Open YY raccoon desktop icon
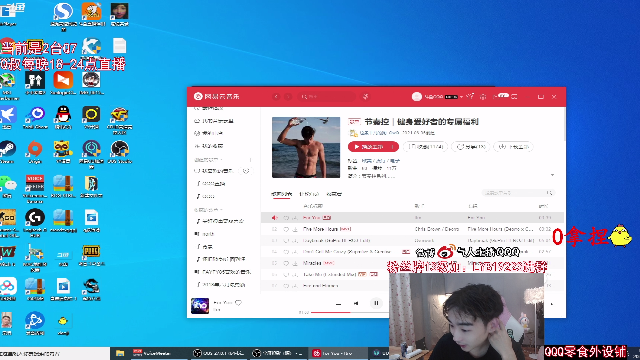Viewport: 640px width, 360px height. coord(63,151)
